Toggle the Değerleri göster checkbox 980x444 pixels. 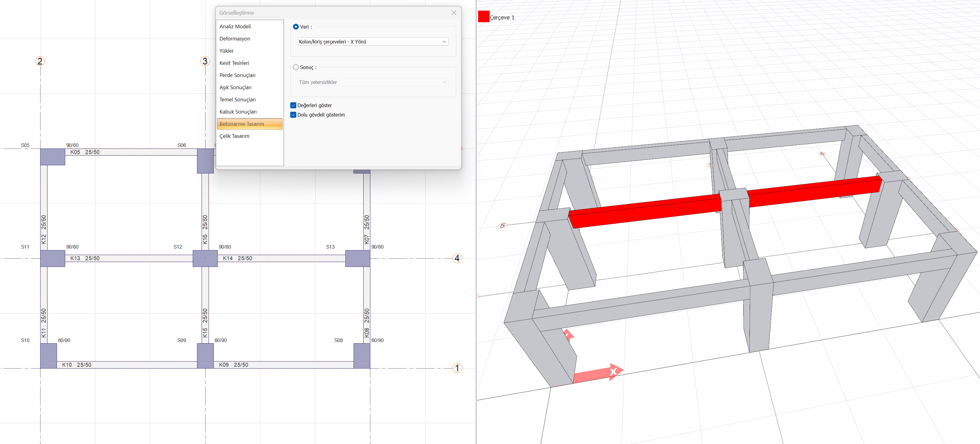293,105
